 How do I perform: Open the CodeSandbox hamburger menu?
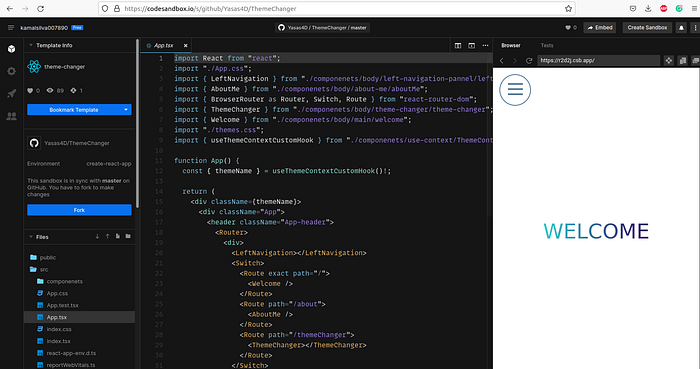pyautogui.click(x=11, y=28)
